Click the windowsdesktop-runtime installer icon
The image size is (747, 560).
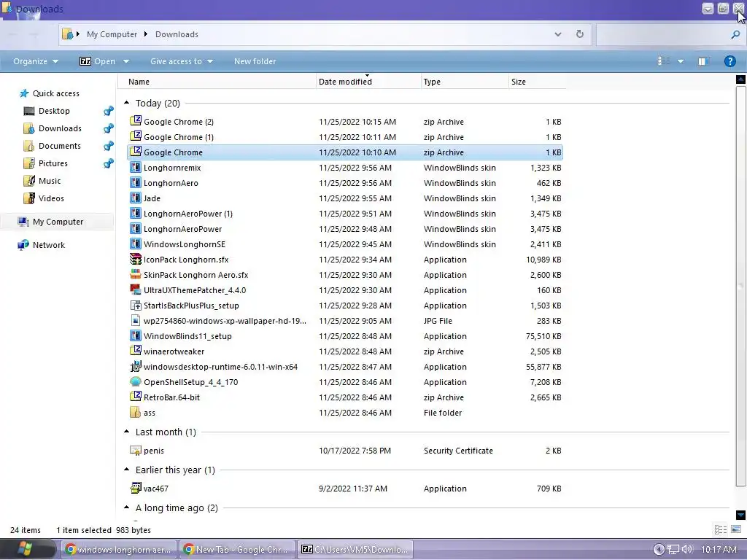tap(136, 366)
